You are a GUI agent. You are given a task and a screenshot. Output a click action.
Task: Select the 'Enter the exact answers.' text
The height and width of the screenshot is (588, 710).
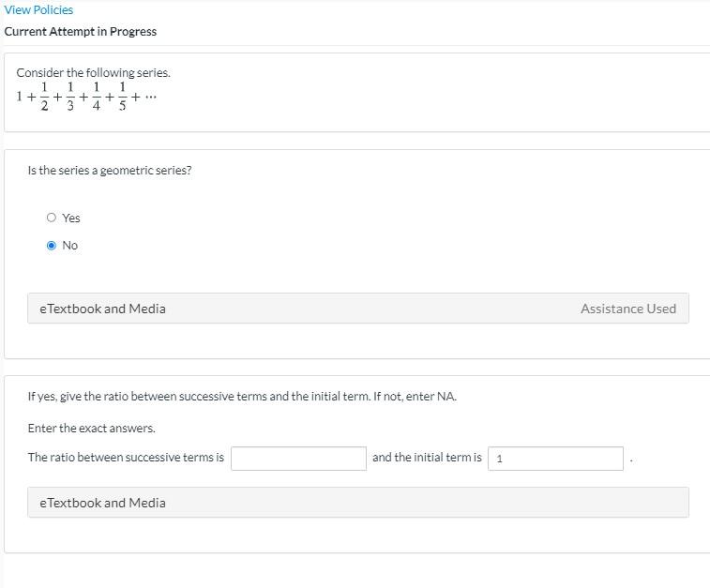92,428
